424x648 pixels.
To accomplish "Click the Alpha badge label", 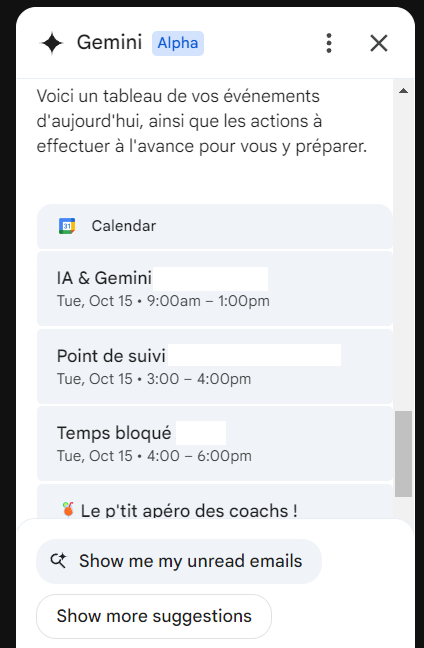I will [178, 43].
